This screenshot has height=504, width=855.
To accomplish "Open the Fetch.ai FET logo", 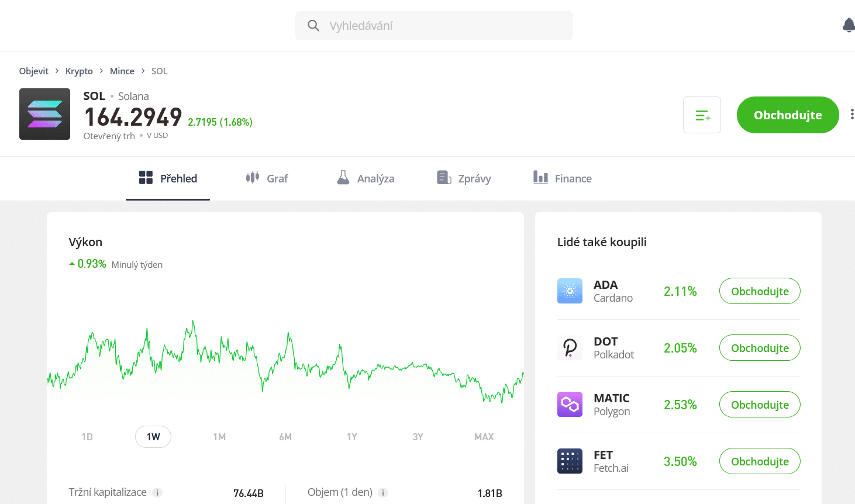I will click(x=570, y=461).
